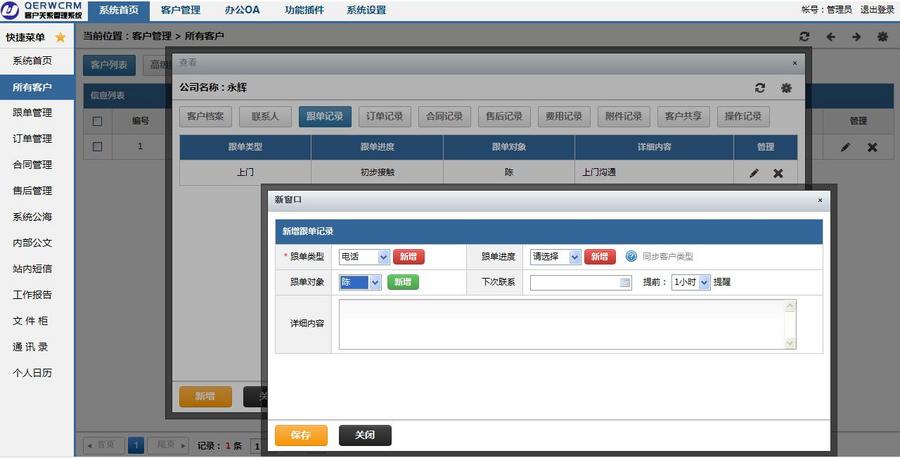Screen dimensions: 900x458
Task: Open the 系统设置 top menu
Action: (366, 10)
